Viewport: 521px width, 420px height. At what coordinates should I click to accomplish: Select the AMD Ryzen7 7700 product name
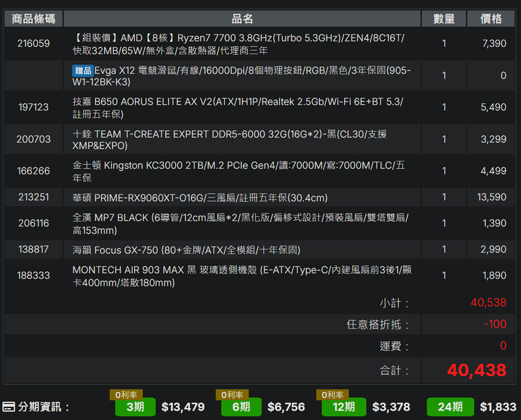click(238, 44)
